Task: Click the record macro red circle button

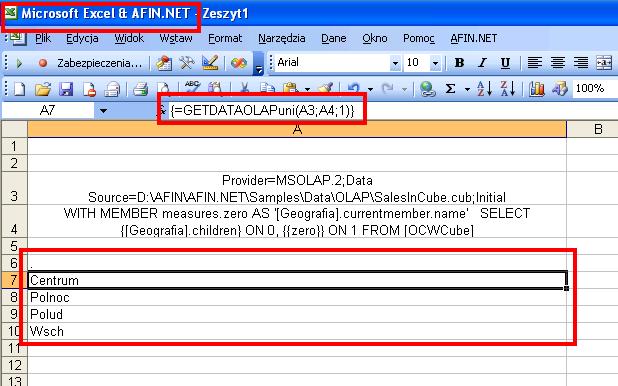Action: pos(43,63)
